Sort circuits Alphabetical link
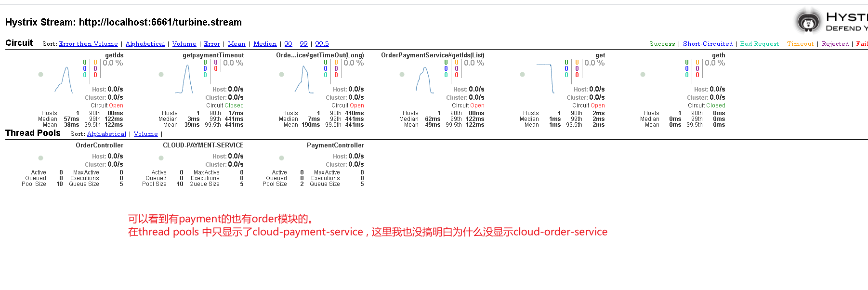Viewport: 868px width, 290px height. [x=145, y=44]
